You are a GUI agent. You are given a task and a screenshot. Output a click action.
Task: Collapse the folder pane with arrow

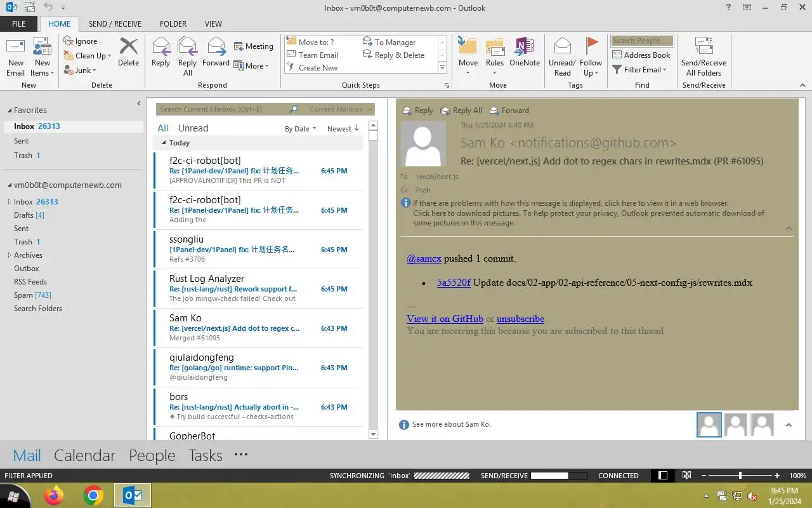(139, 104)
